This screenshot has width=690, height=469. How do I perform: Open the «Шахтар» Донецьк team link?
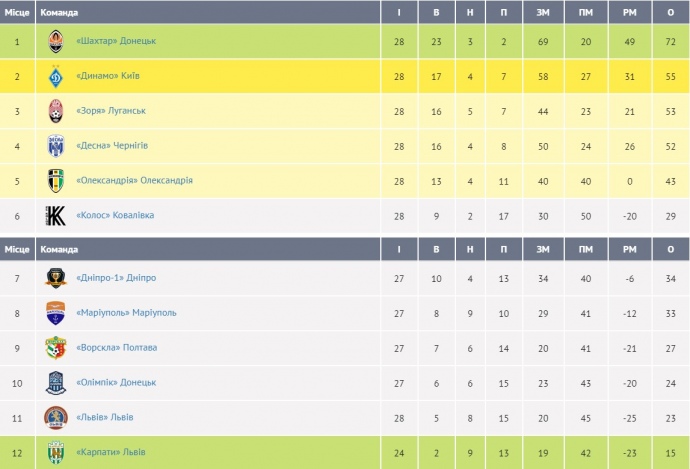tap(116, 41)
